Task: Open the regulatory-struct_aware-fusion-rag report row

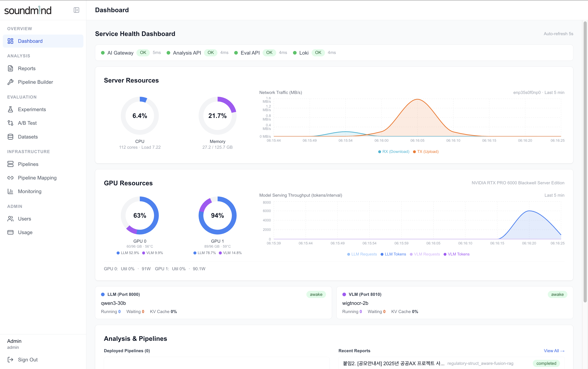Action: [451, 363]
